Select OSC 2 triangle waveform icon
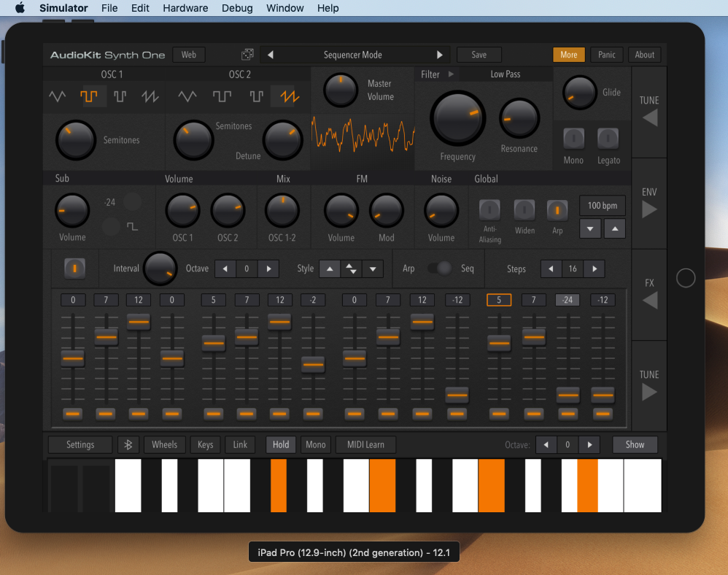This screenshot has width=728, height=575. 187,96
